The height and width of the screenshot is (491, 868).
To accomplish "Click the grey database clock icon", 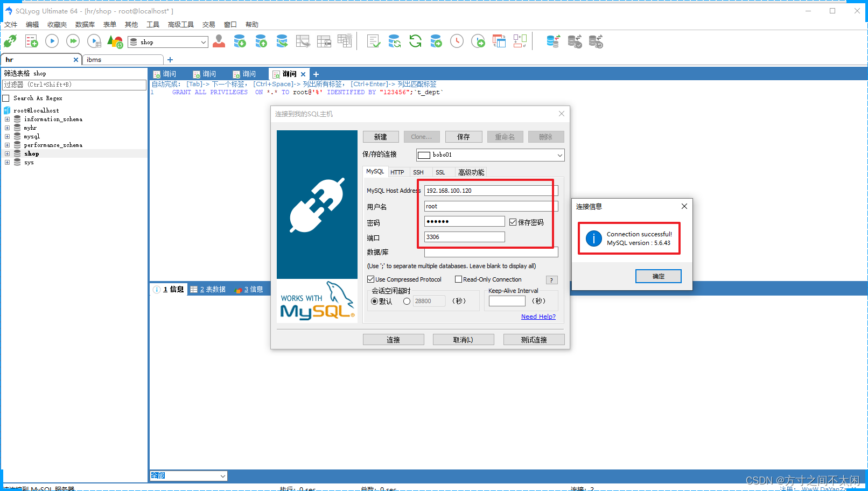I will coord(596,41).
